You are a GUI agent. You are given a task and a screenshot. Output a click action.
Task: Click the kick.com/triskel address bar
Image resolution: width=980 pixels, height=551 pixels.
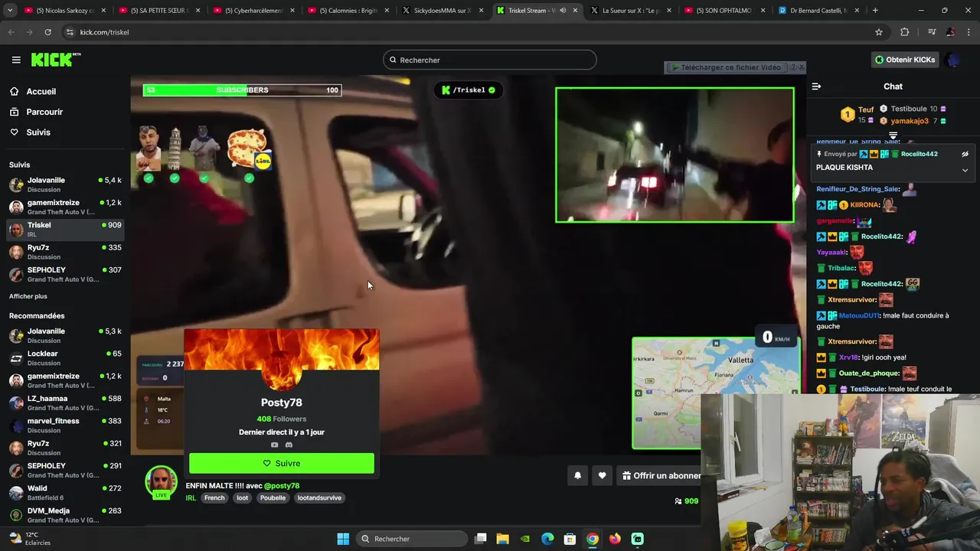[475, 32]
